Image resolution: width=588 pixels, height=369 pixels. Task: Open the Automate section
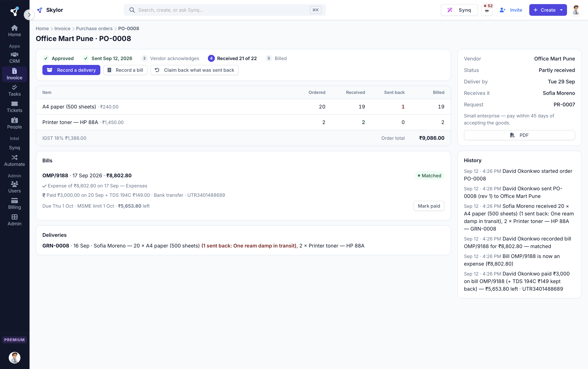coord(14,161)
